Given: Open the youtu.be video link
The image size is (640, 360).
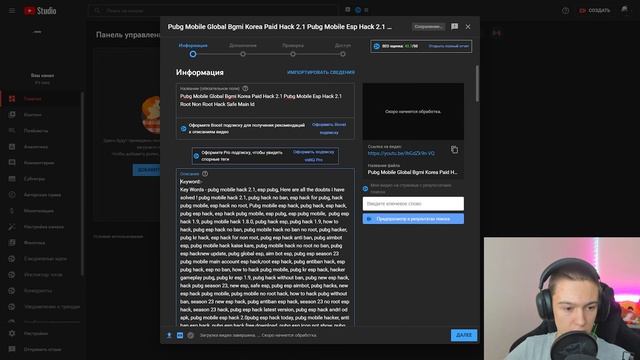Looking at the screenshot, I should coord(401,153).
